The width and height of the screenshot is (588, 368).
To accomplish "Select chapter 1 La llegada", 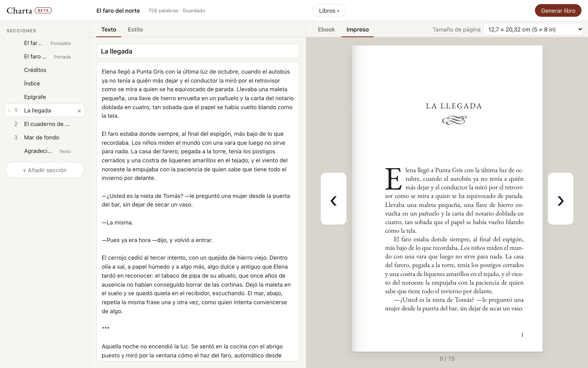I will [x=45, y=110].
